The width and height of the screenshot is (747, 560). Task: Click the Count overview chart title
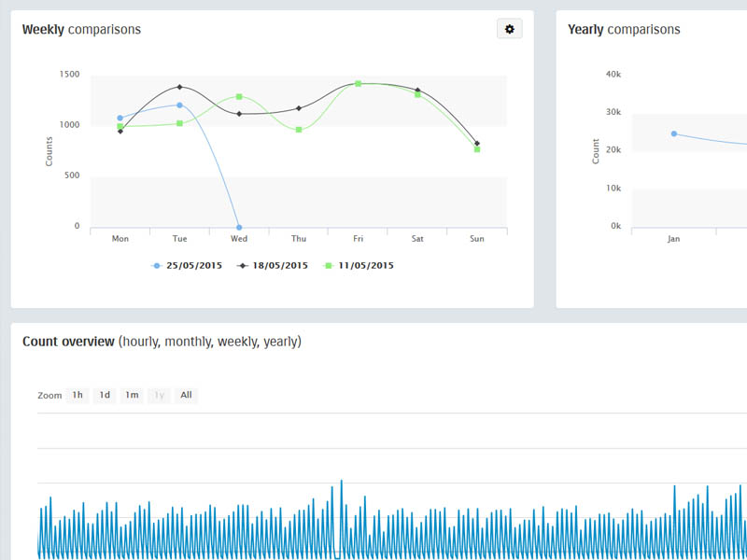click(x=162, y=342)
